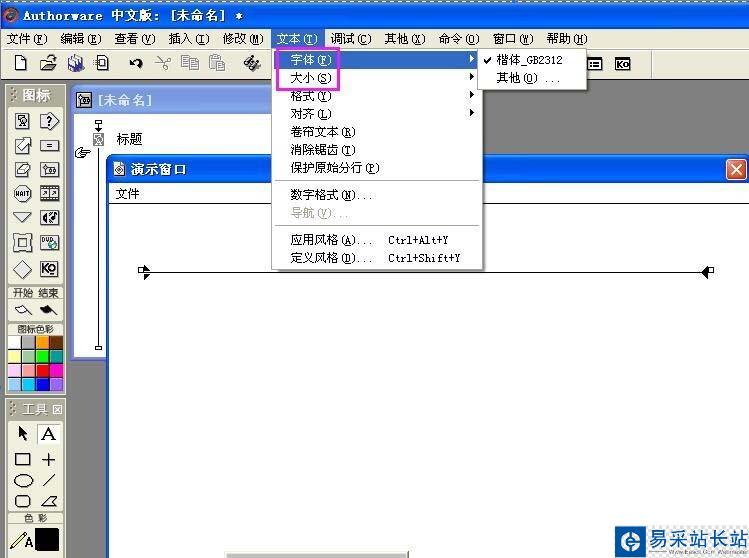
Task: Click the Undo toolbar icon
Action: [x=136, y=63]
